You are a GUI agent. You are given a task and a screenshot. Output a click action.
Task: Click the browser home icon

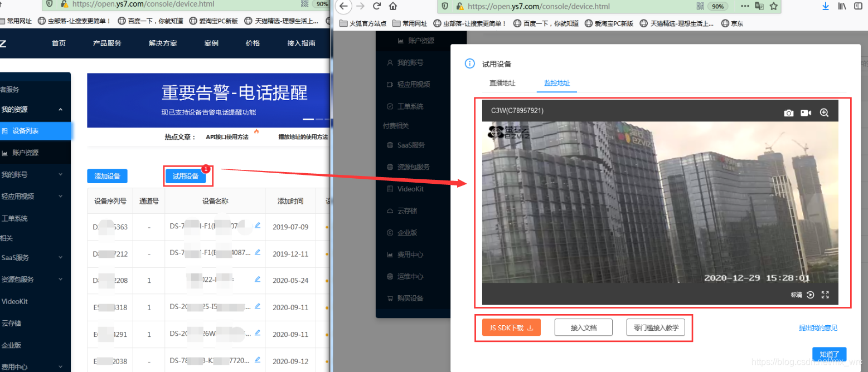click(x=394, y=5)
